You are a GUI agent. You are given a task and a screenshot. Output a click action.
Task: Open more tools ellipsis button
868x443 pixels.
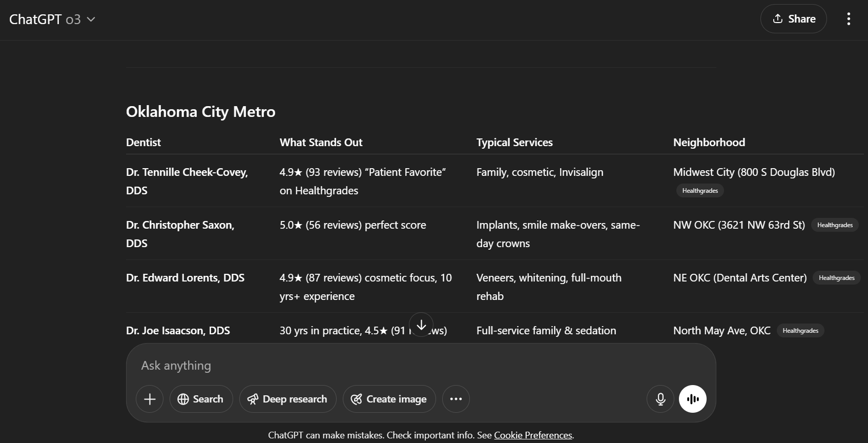(x=456, y=399)
